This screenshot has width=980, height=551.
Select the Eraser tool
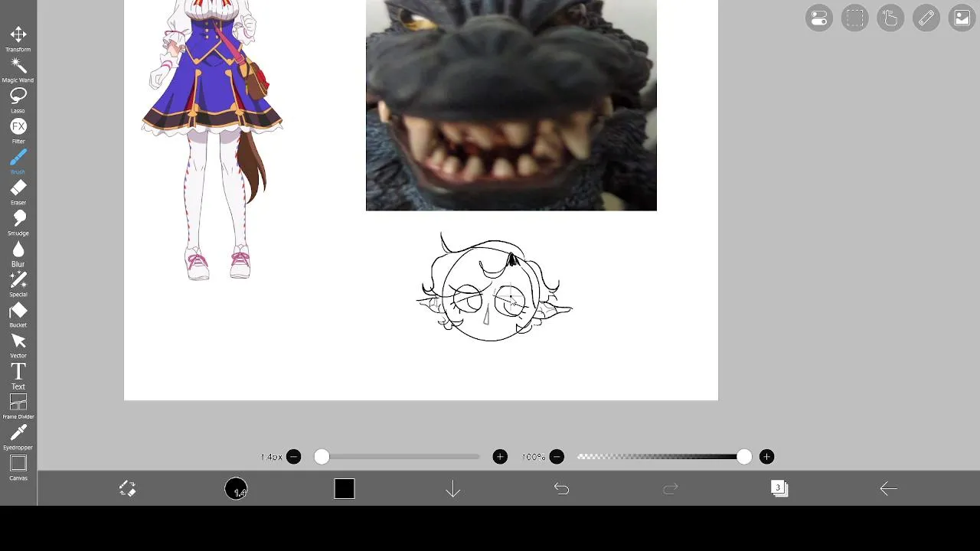coord(18,192)
